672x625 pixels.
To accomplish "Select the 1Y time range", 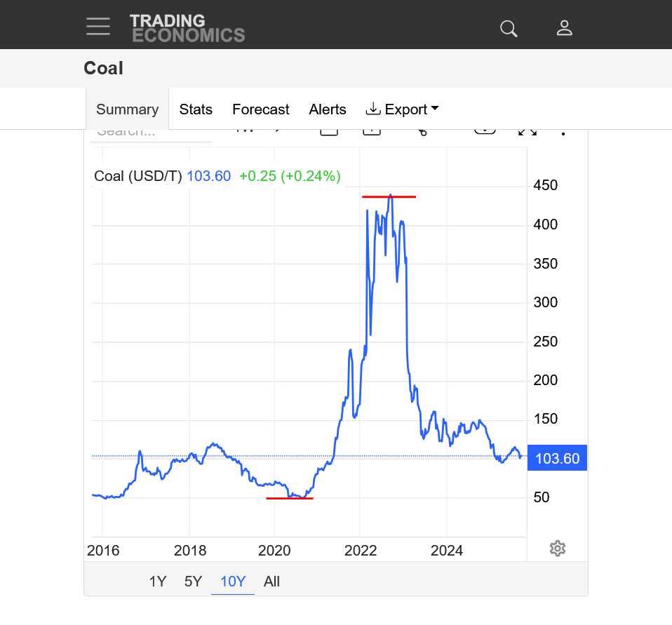I will click(x=158, y=582).
